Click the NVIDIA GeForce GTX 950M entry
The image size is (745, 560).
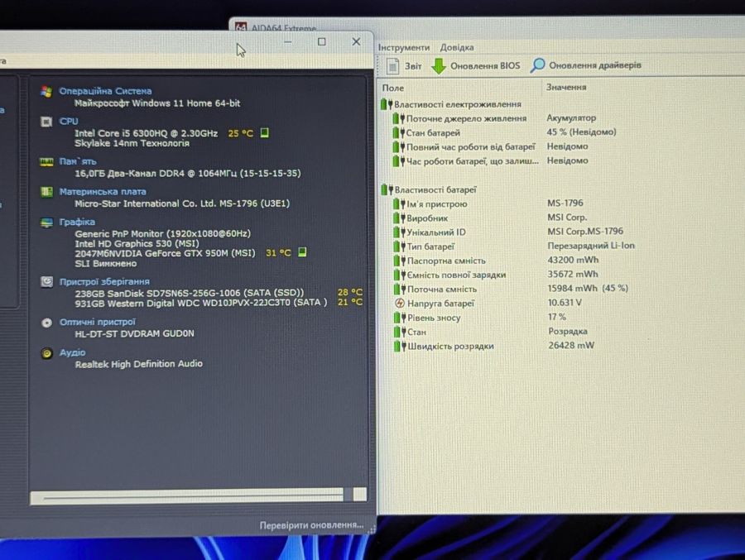165,253
